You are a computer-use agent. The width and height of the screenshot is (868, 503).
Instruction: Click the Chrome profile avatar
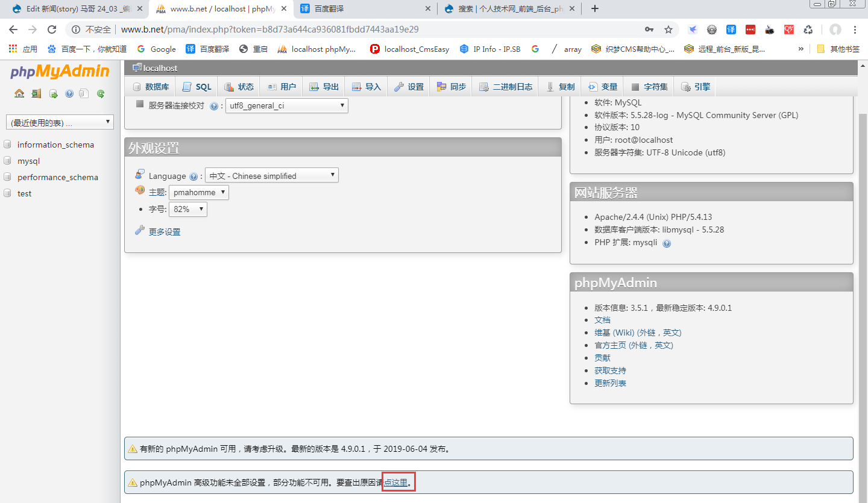835,30
